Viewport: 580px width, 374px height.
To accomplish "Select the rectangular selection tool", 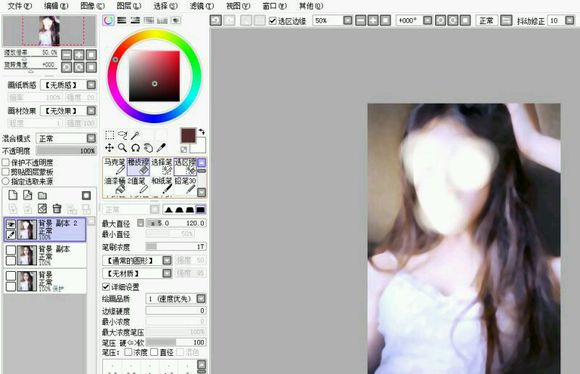I will (109, 135).
